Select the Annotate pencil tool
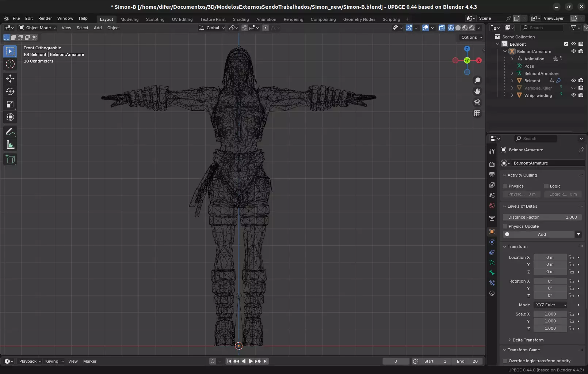 [x=10, y=132]
